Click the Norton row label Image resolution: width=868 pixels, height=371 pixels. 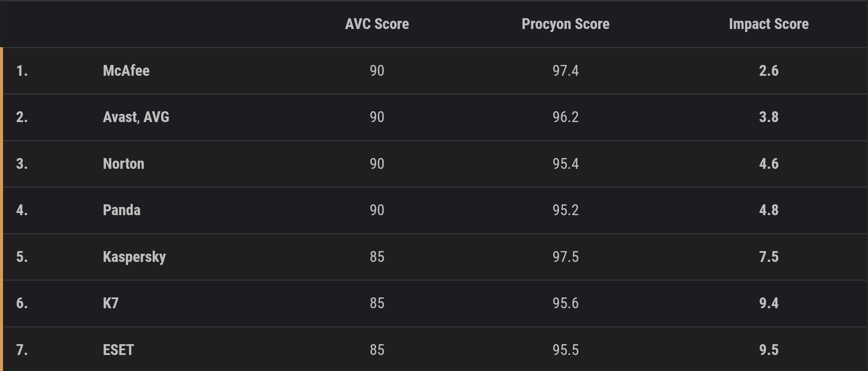pos(123,164)
